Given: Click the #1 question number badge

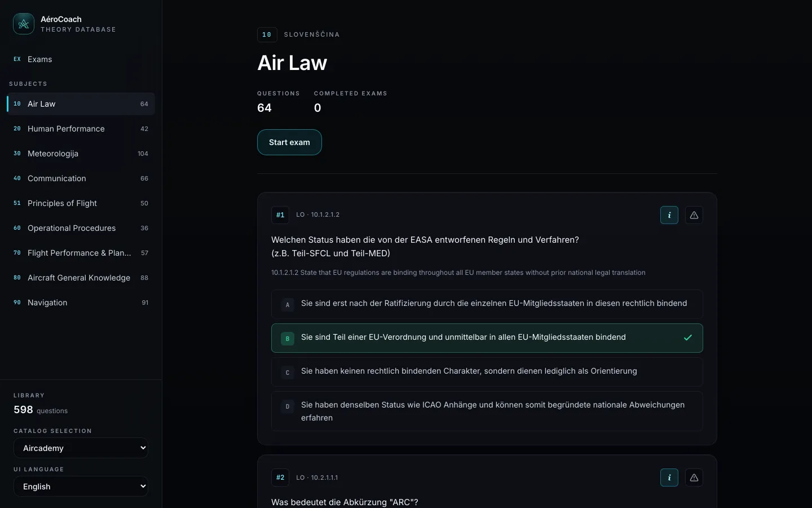Looking at the screenshot, I should tap(280, 215).
